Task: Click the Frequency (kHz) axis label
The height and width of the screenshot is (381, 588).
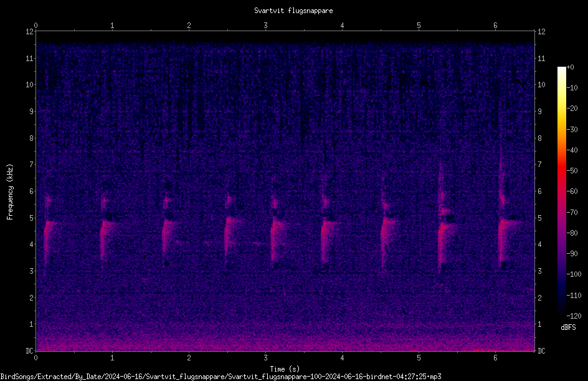Action: (x=10, y=192)
